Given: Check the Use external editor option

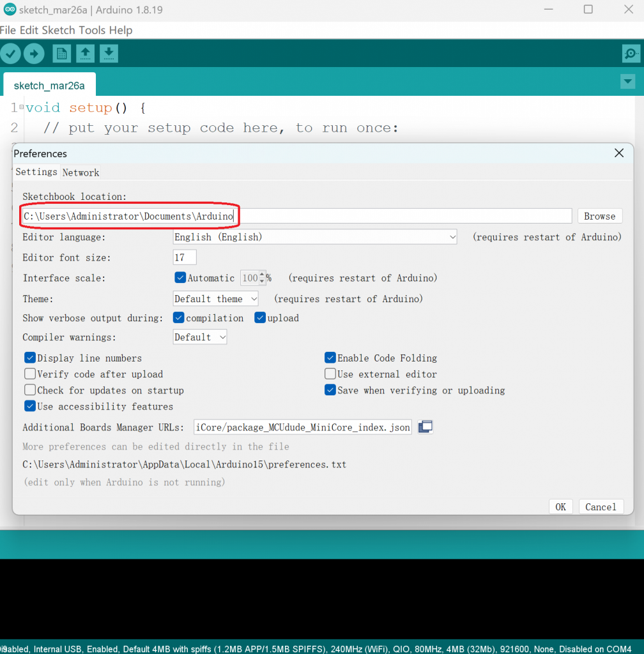Looking at the screenshot, I should tap(330, 374).
